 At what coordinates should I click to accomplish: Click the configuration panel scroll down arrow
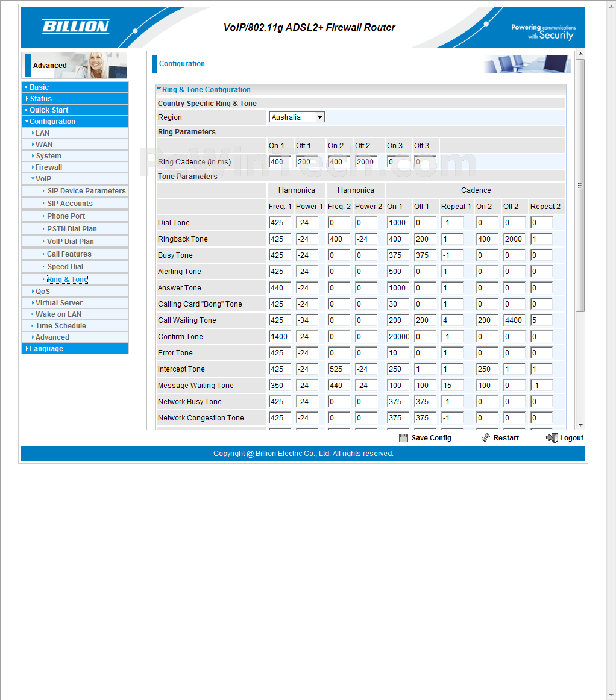580,425
